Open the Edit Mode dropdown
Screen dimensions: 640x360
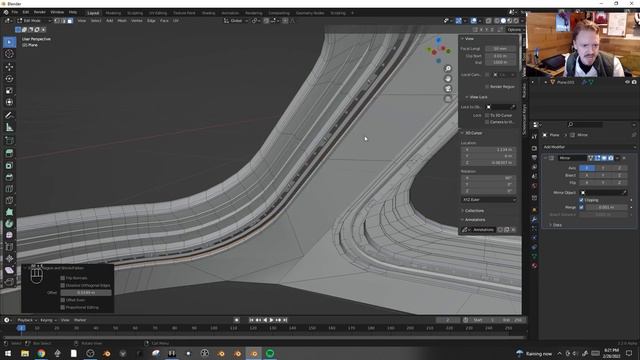33,20
